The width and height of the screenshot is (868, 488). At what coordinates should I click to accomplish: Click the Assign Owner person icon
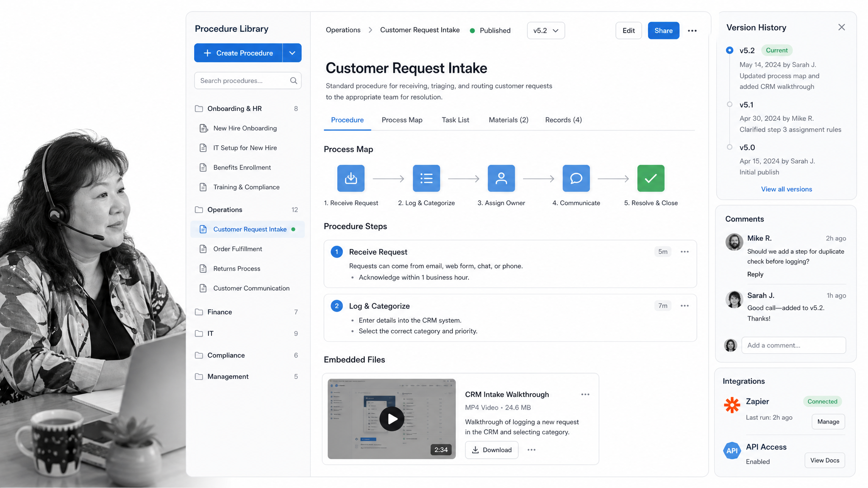[x=501, y=178]
